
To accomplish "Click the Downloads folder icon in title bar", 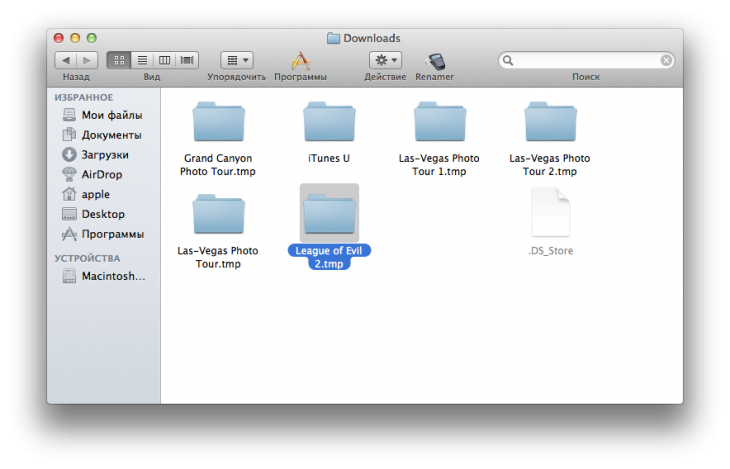I will (333, 38).
